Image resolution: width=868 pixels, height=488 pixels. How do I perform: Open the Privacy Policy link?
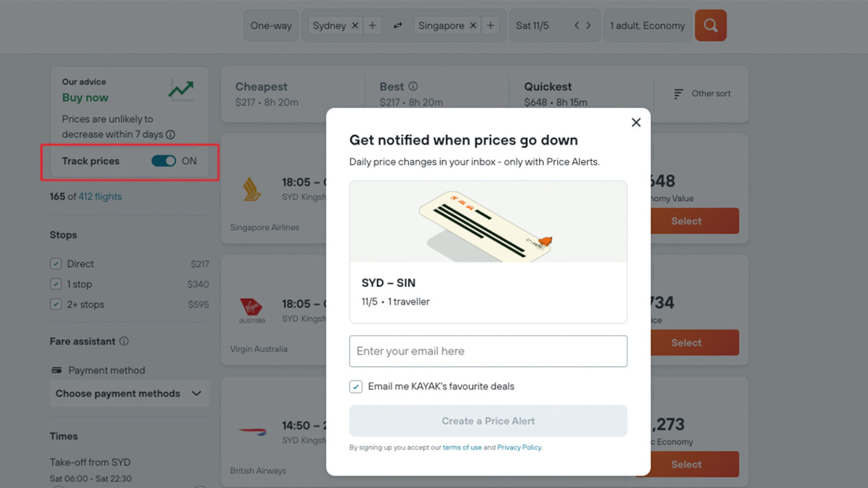(519, 447)
